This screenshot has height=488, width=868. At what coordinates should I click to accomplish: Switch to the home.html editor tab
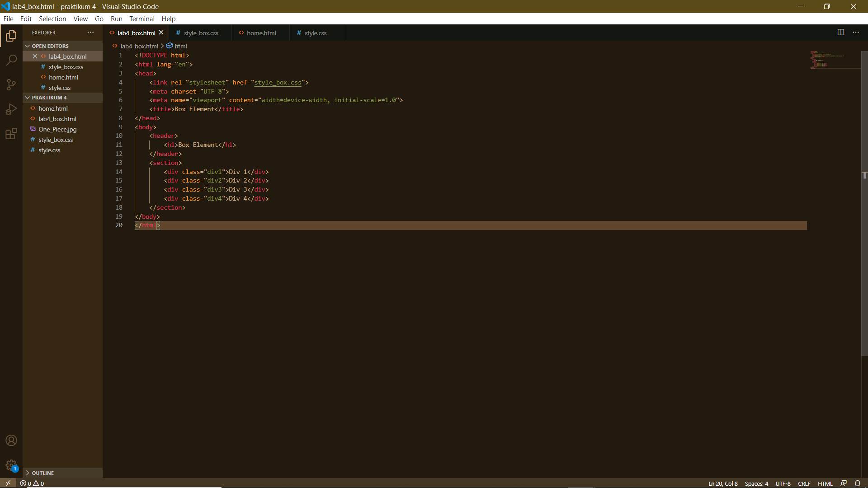click(x=261, y=33)
